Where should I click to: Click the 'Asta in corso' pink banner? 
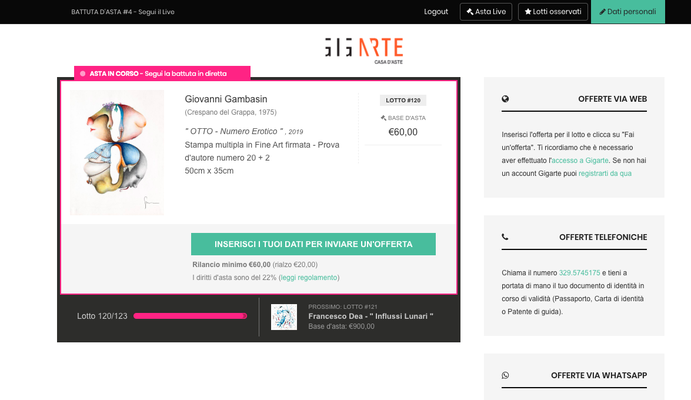162,73
